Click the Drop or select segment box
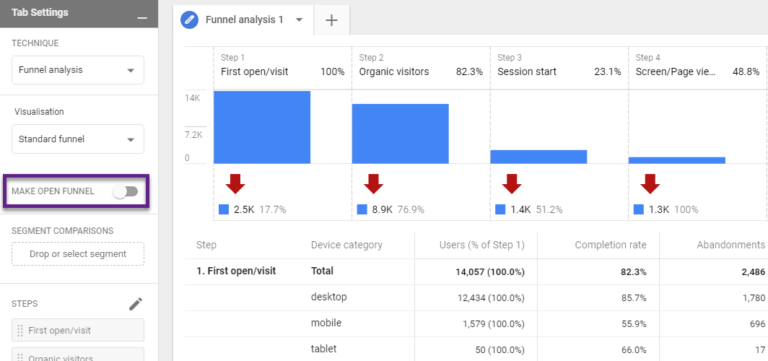Viewport: 768px width, 361px height. pyautogui.click(x=78, y=254)
